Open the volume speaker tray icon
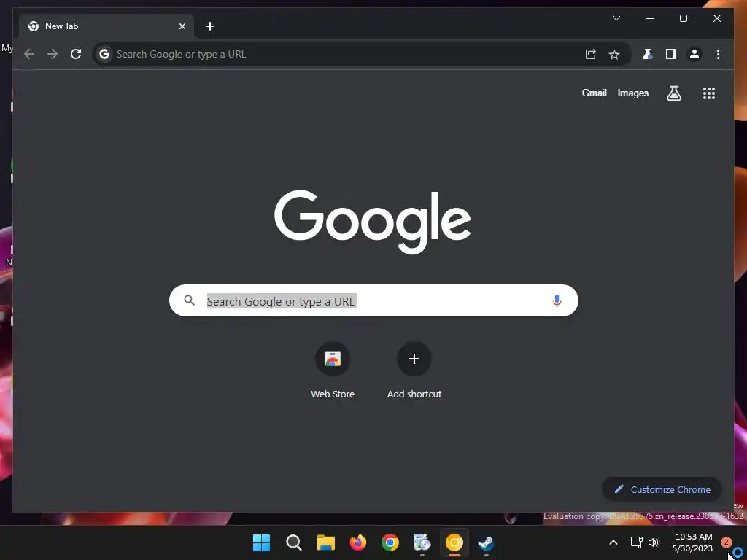747x560 pixels. [x=654, y=542]
